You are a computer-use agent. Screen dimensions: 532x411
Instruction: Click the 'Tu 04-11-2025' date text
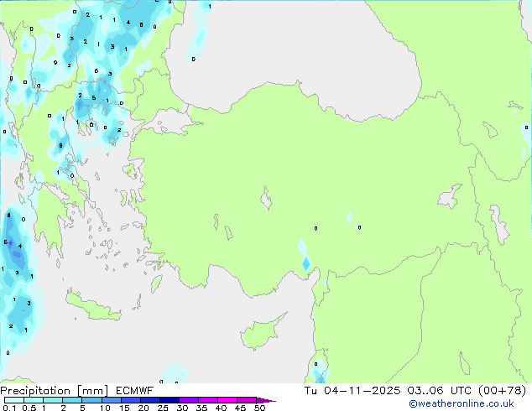coord(352,391)
